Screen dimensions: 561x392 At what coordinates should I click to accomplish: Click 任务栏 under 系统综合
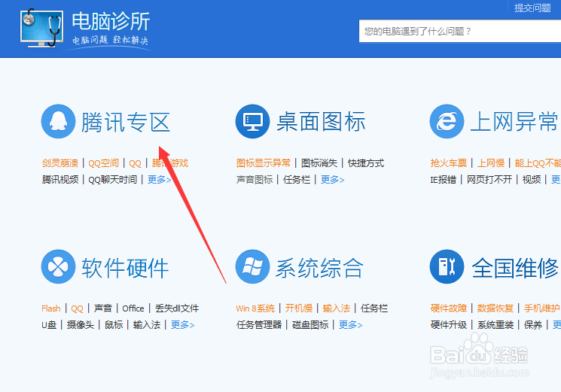(x=374, y=308)
